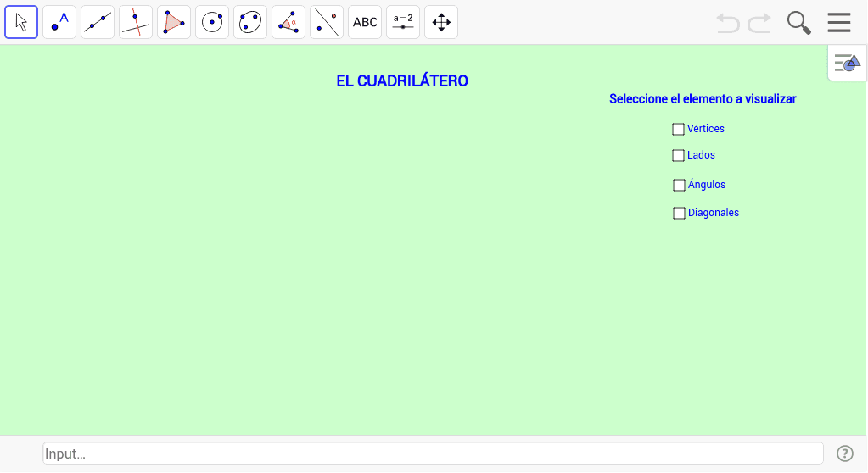Select the Polygon tool

174,22
